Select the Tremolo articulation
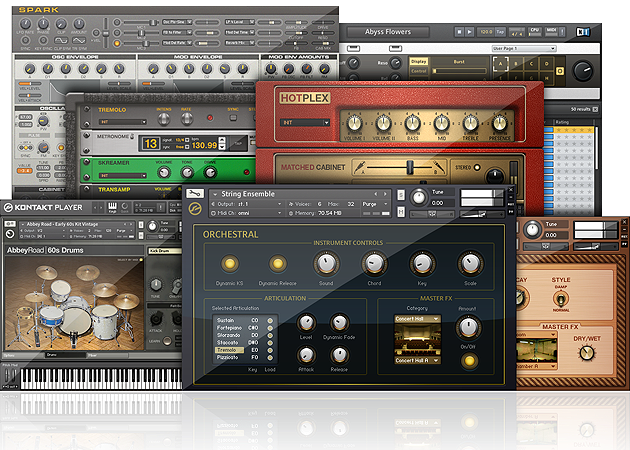 226,350
